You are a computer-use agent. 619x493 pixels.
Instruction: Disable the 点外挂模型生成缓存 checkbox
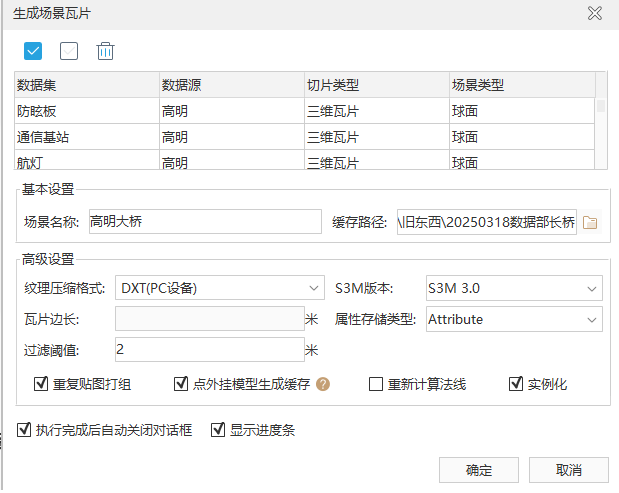(x=181, y=383)
